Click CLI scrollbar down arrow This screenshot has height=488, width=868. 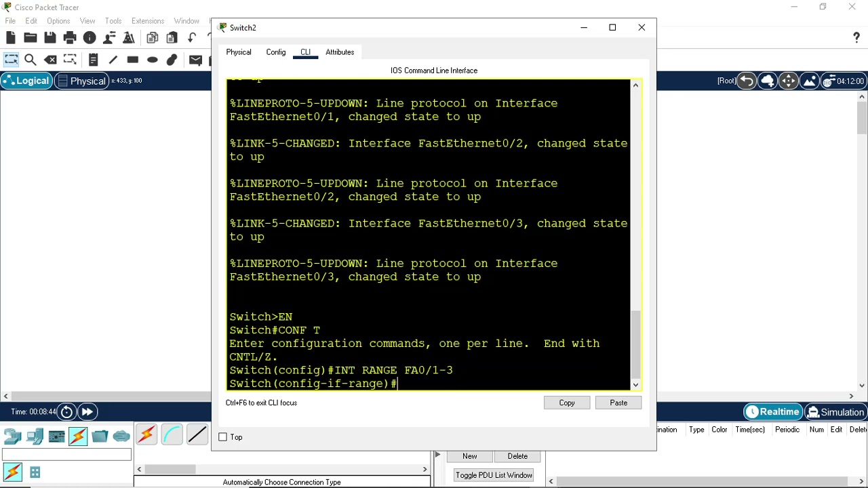[635, 385]
